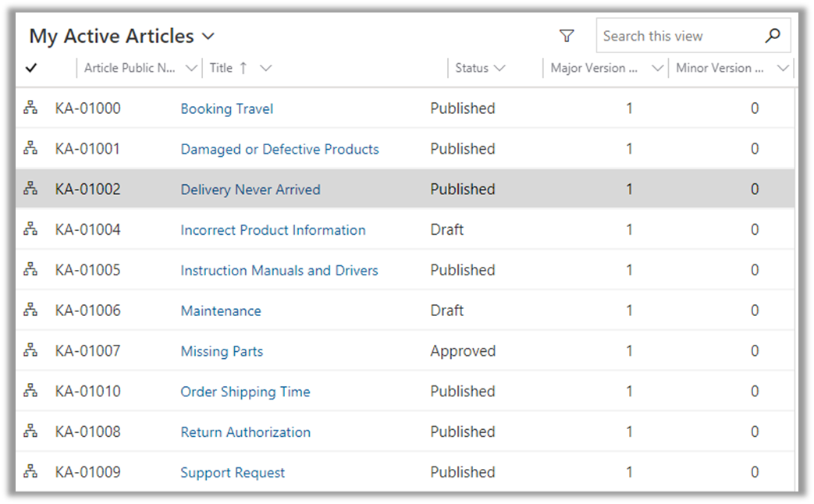Click hierarchy icon beside KA-01009

pyautogui.click(x=30, y=472)
